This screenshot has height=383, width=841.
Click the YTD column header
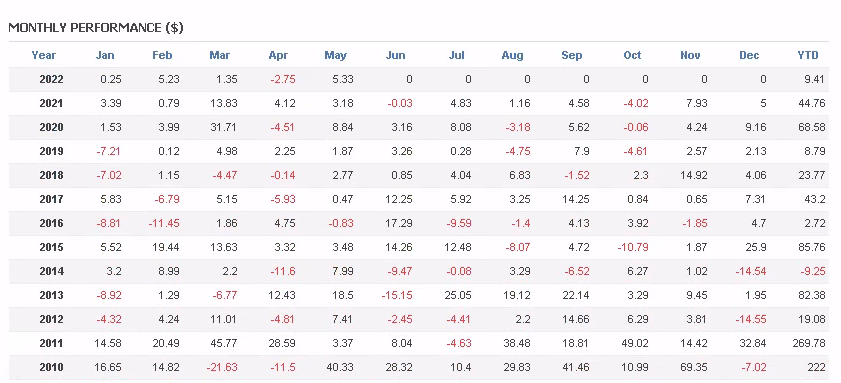coord(808,55)
